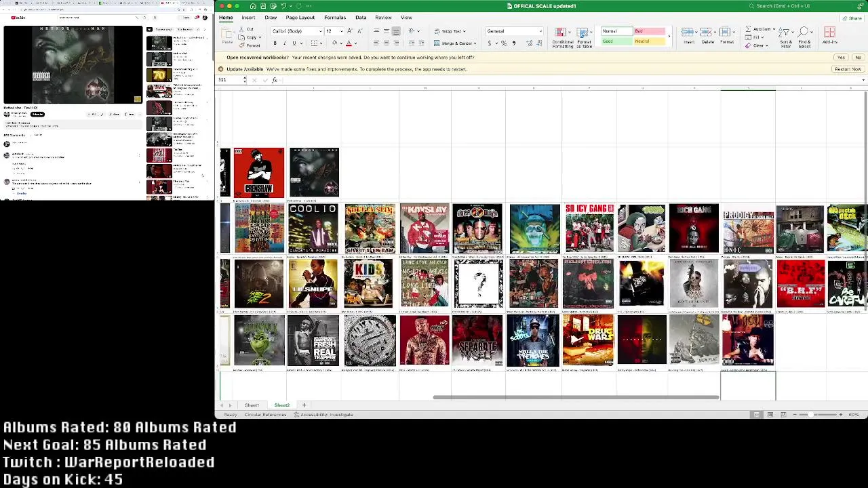Apply the Fill Color bucket
The height and width of the screenshot is (488, 868).
coord(334,43)
